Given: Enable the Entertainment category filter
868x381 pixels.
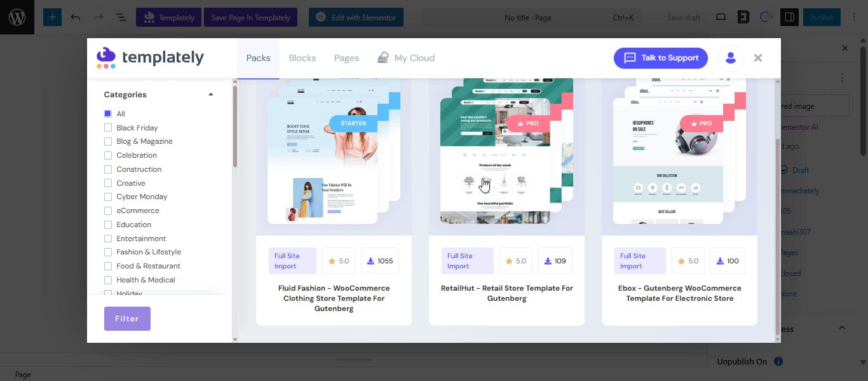Looking at the screenshot, I should [108, 239].
